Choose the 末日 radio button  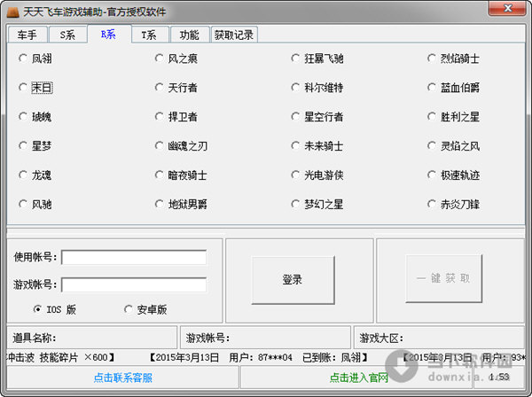[23, 88]
